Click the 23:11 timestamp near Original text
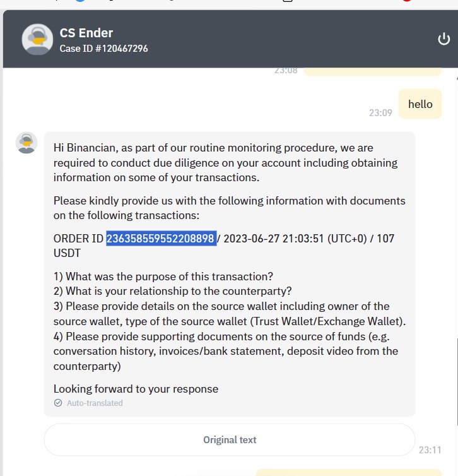458x476 pixels. [x=430, y=450]
